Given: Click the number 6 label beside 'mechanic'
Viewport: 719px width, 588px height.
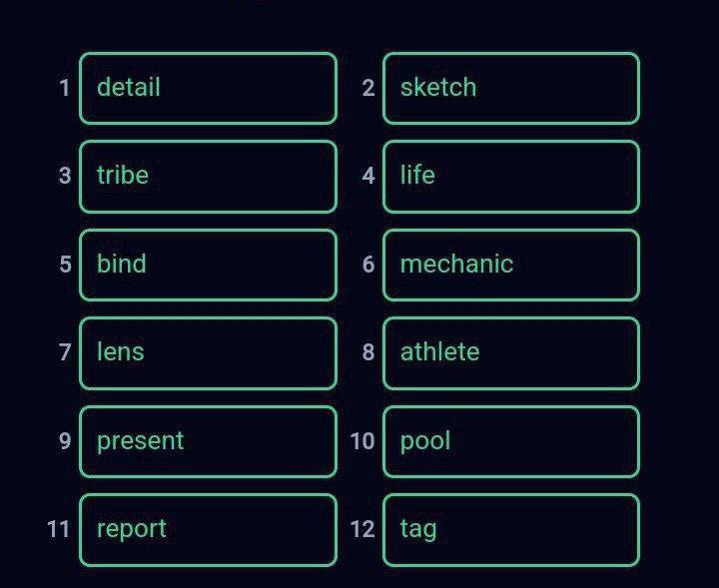Looking at the screenshot, I should (x=368, y=265).
